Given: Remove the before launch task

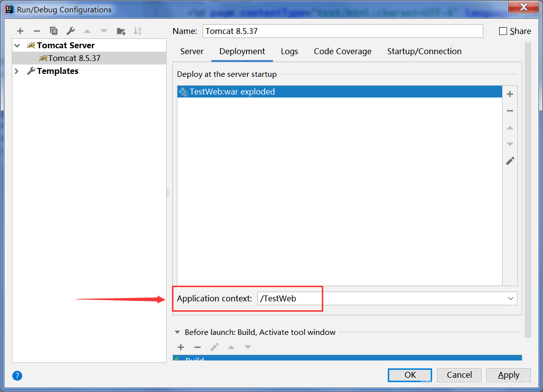Looking at the screenshot, I should pos(198,347).
